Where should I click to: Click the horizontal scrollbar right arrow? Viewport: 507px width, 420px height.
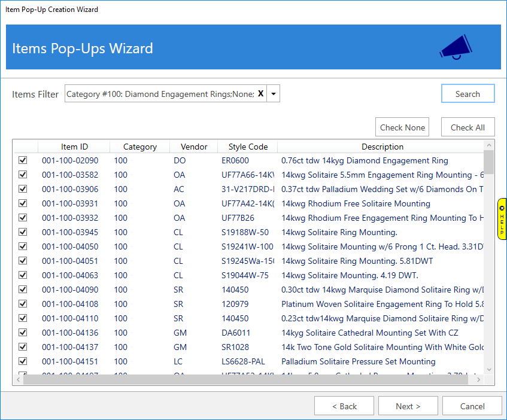[x=478, y=379]
